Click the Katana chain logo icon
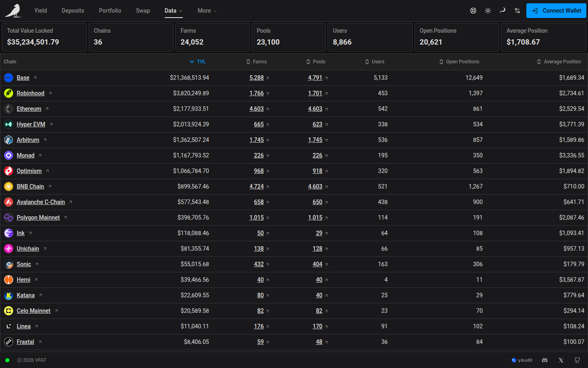Viewport: 588px width, 368px height. click(x=9, y=295)
